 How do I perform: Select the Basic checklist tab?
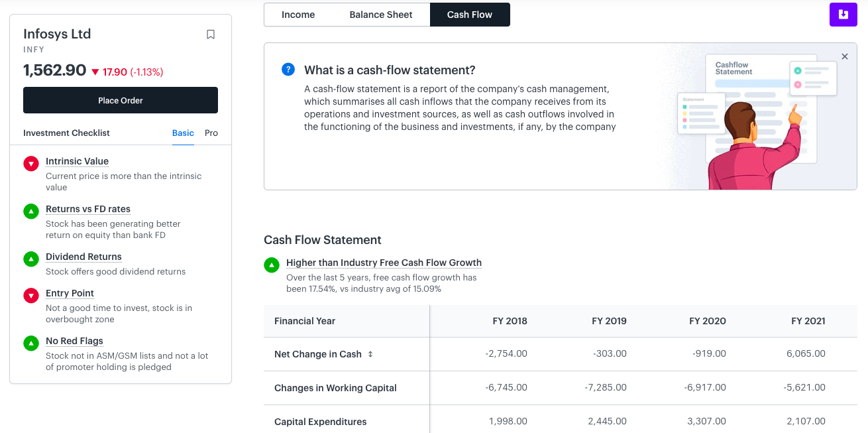click(x=183, y=133)
